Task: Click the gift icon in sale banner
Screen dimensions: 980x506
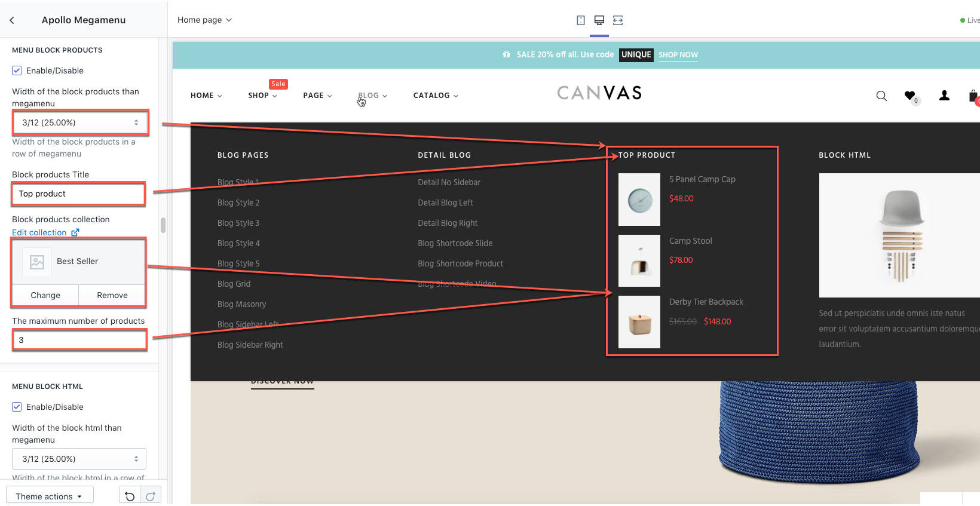Action: pyautogui.click(x=507, y=54)
